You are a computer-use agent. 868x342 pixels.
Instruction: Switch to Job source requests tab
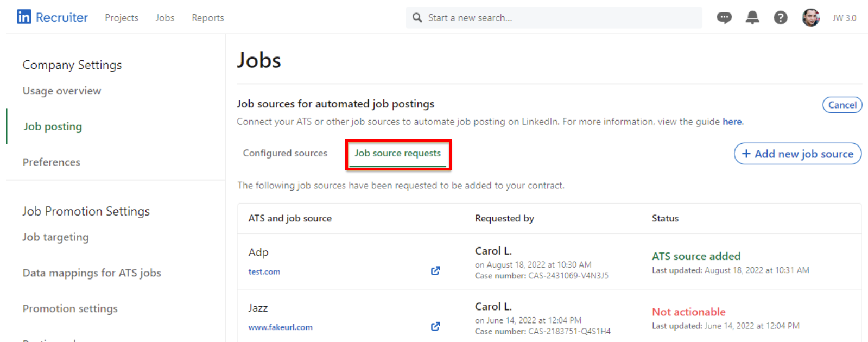point(398,154)
